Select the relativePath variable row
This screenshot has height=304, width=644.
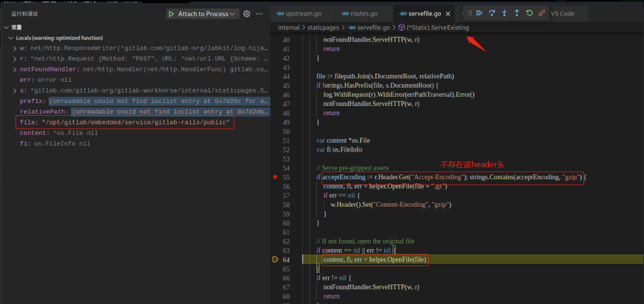[x=135, y=112]
